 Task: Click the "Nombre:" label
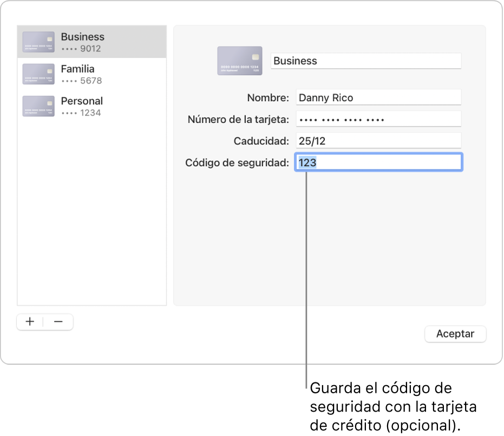268,98
